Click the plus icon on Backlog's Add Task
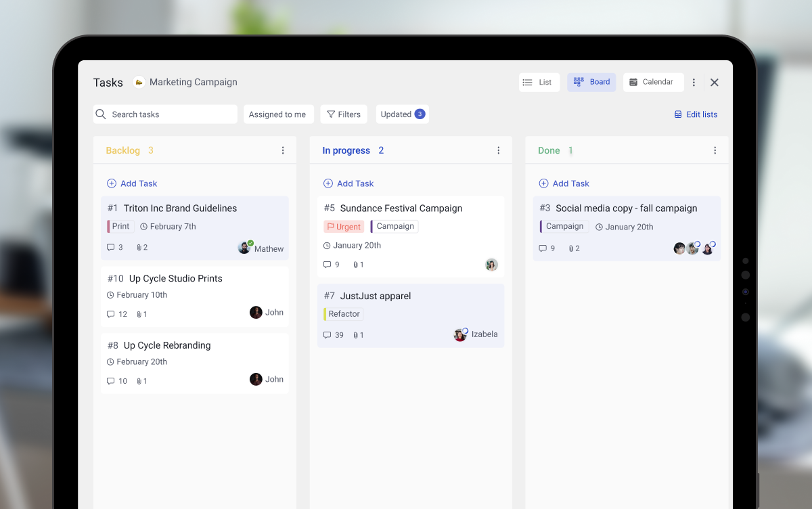This screenshot has height=509, width=812. [110, 183]
